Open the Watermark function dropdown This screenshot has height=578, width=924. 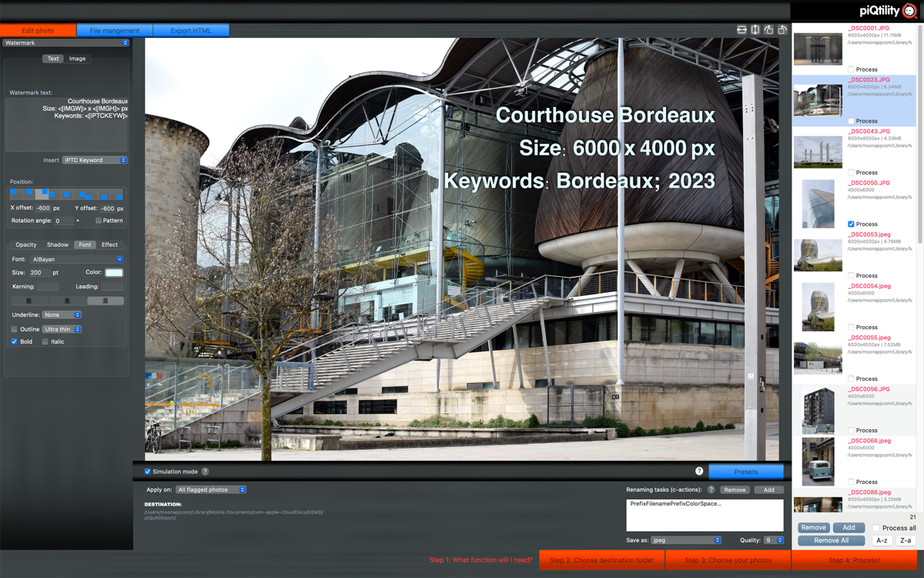tap(65, 43)
